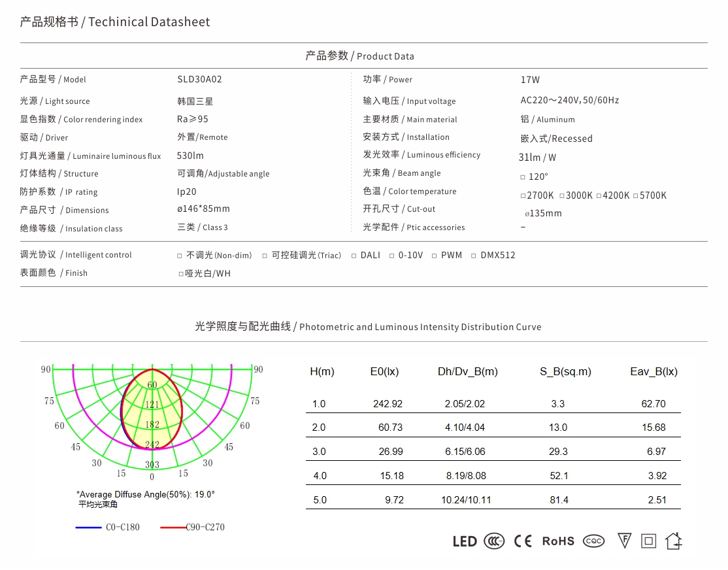Click the Class 3 insulation value

[203, 227]
